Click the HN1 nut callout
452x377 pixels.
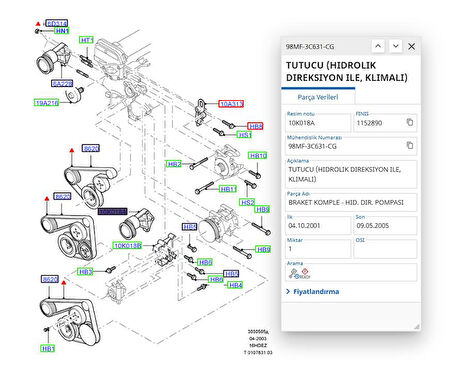[x=62, y=31]
